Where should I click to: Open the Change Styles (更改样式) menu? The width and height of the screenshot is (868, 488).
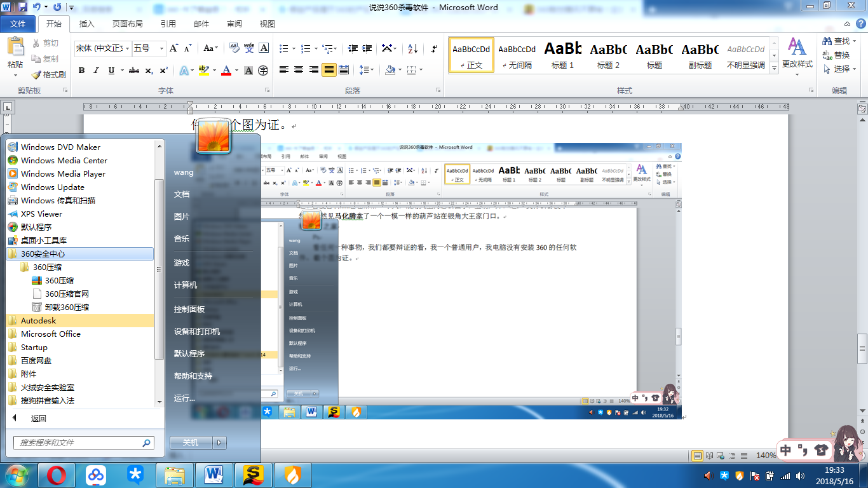pyautogui.click(x=797, y=56)
